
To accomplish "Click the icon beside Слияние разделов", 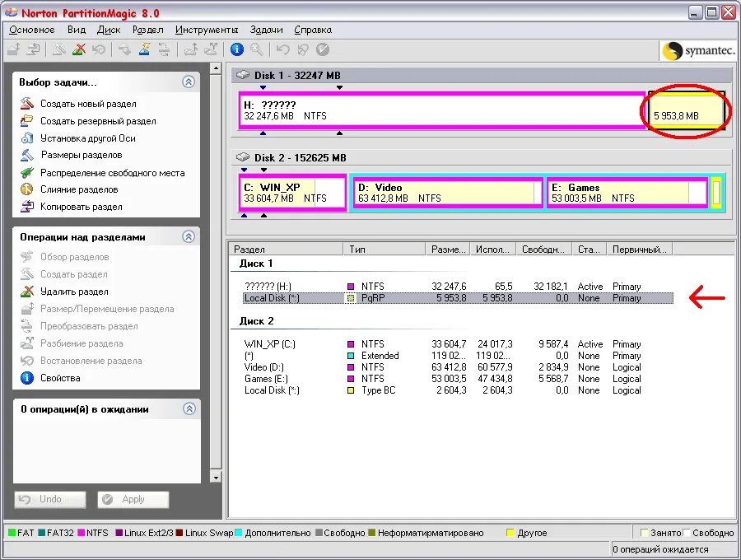I will pyautogui.click(x=27, y=189).
